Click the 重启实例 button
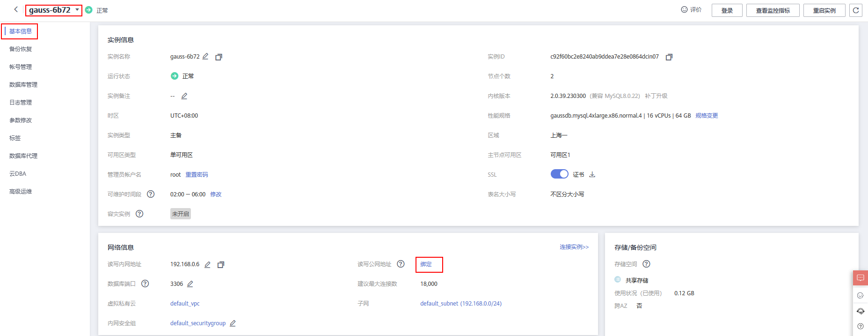The image size is (868, 336). click(824, 10)
